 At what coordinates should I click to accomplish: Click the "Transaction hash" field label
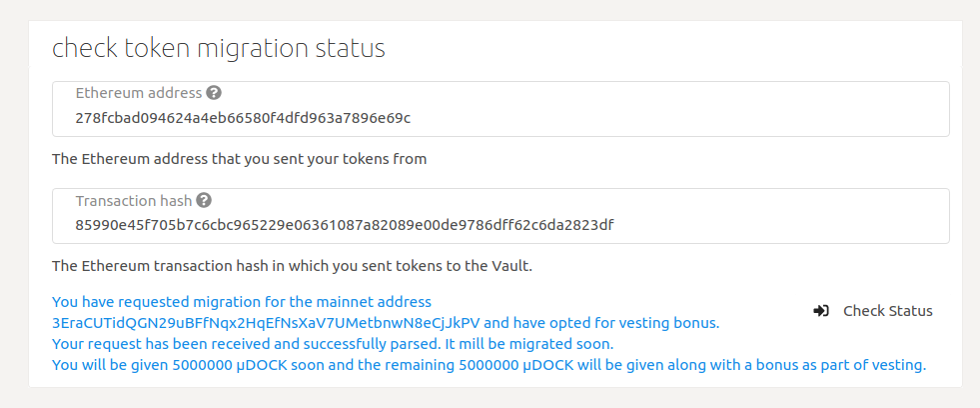point(134,200)
